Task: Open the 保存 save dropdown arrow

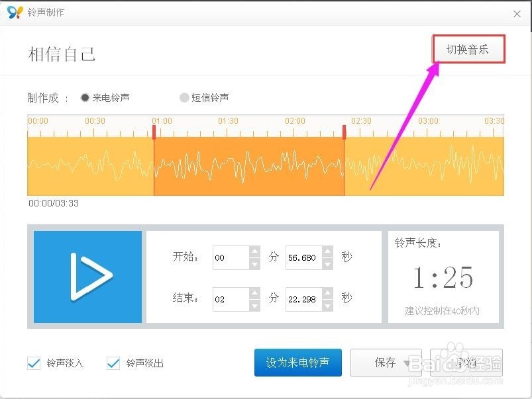Action: 407,363
